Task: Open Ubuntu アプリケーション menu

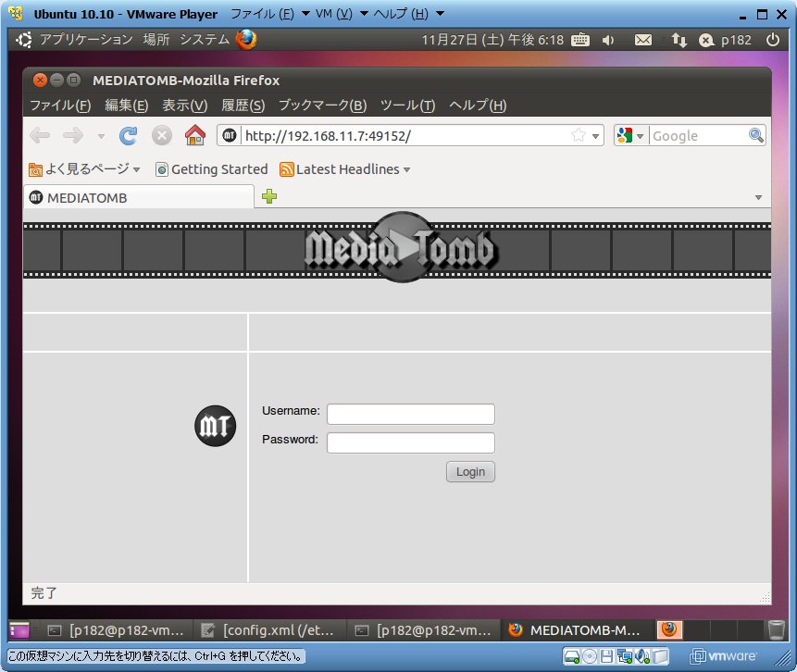Action: [86, 39]
